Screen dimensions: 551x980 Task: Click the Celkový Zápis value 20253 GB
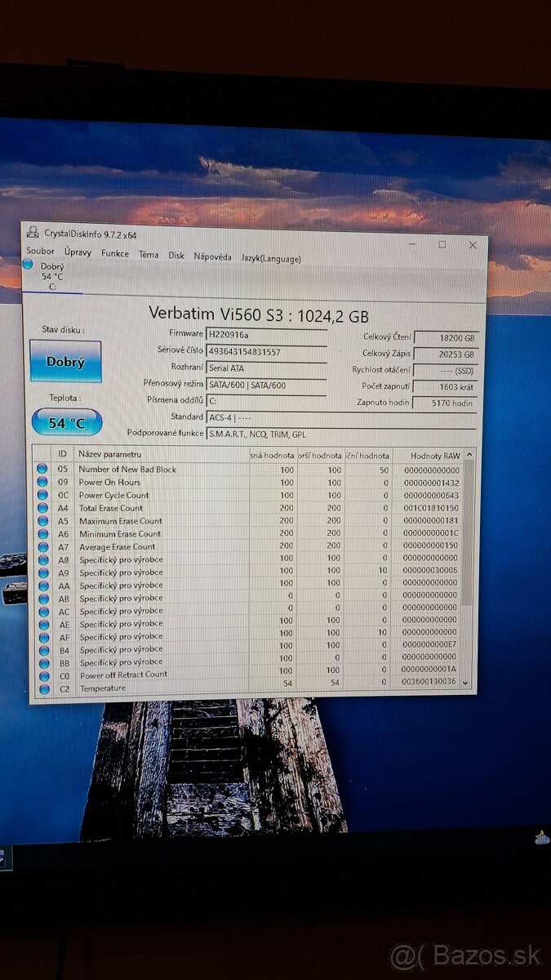(445, 354)
